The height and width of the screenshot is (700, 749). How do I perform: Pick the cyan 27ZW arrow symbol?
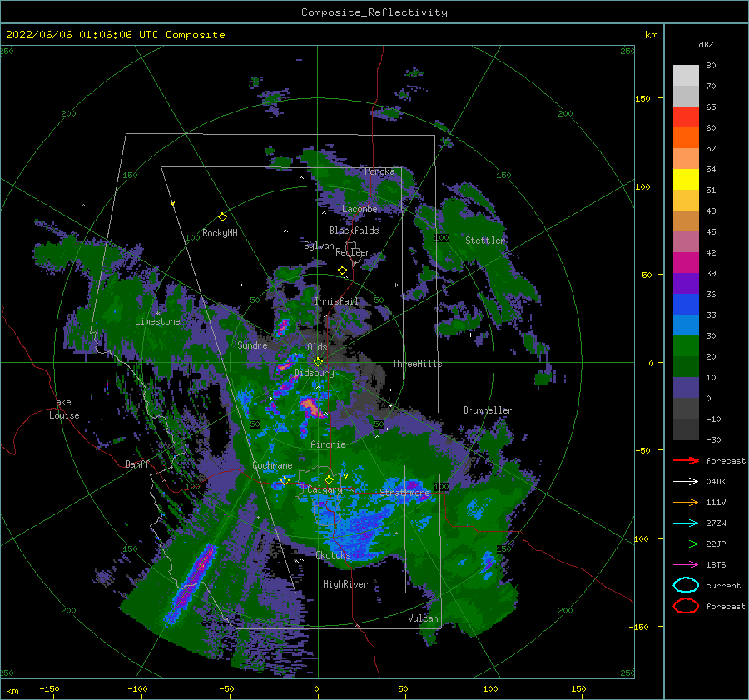[x=686, y=524]
